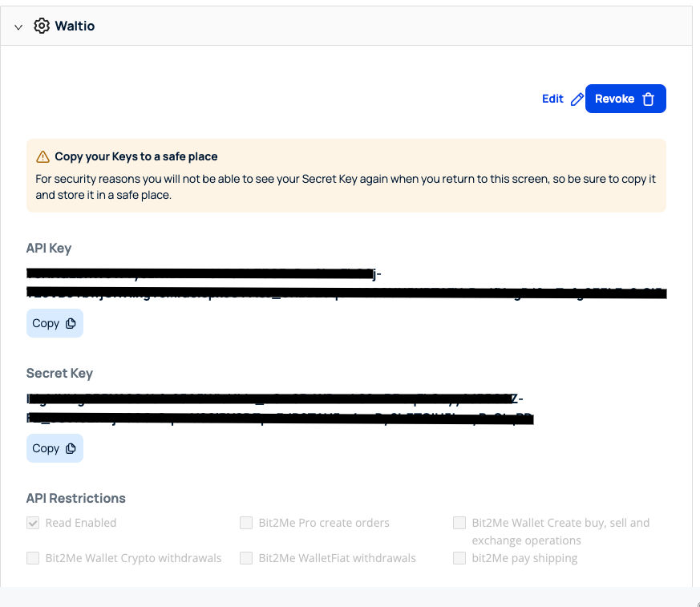Toggle the Read Enabled checkbox
The width and height of the screenshot is (700, 607).
coord(33,523)
